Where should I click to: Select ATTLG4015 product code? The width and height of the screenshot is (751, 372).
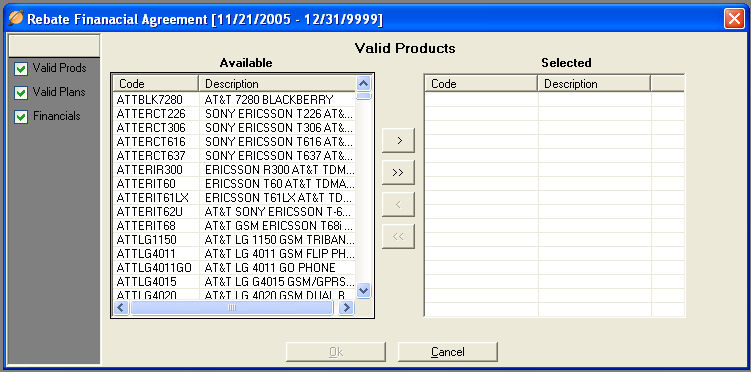click(146, 282)
